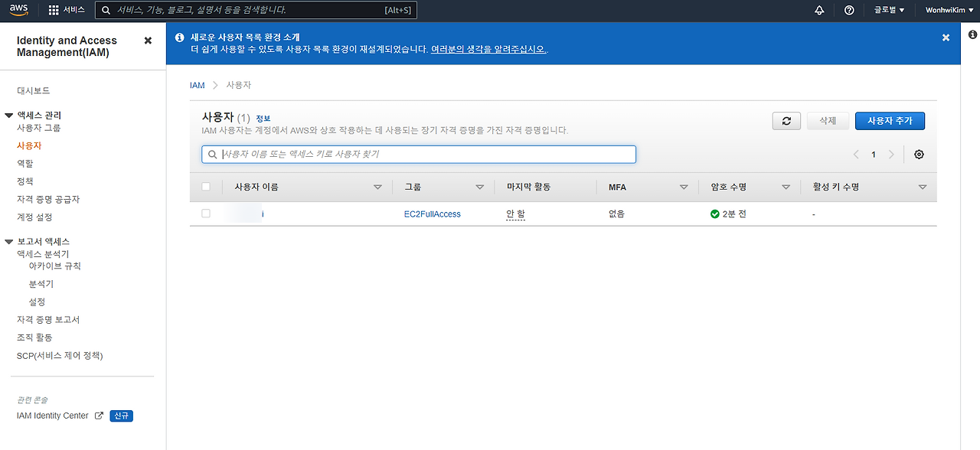This screenshot has height=450, width=980.
Task: Open 조직 활동 in the sidebar
Action: click(34, 337)
